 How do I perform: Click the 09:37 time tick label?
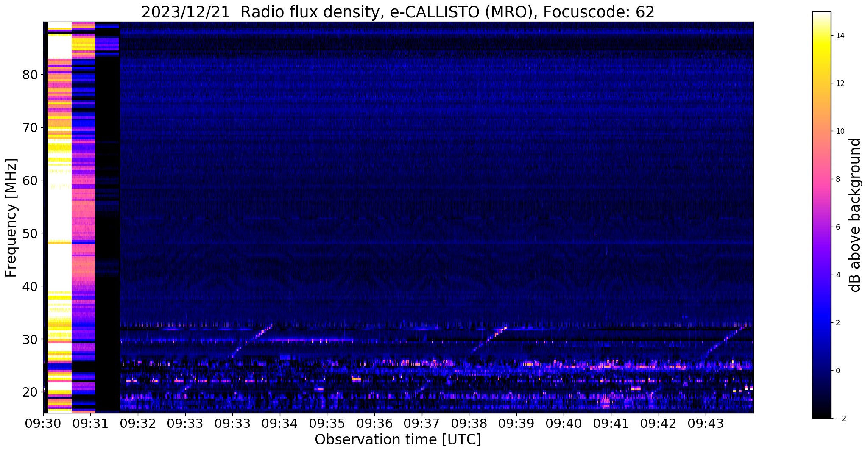tap(422, 423)
